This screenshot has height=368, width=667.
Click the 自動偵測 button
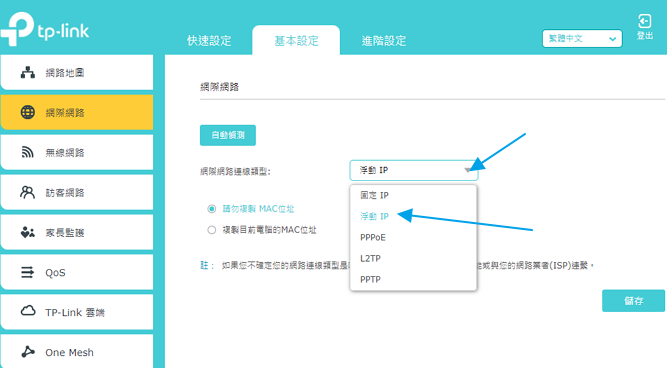point(228,135)
